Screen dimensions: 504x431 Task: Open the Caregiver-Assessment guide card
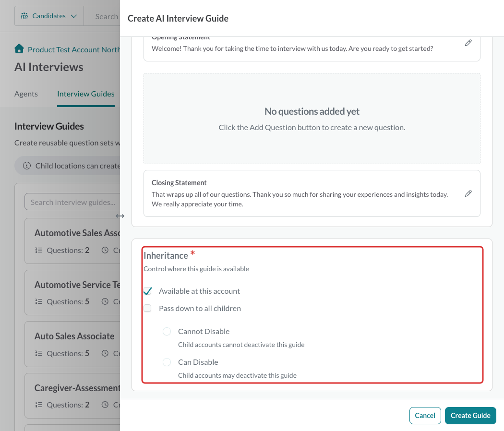coord(72,395)
